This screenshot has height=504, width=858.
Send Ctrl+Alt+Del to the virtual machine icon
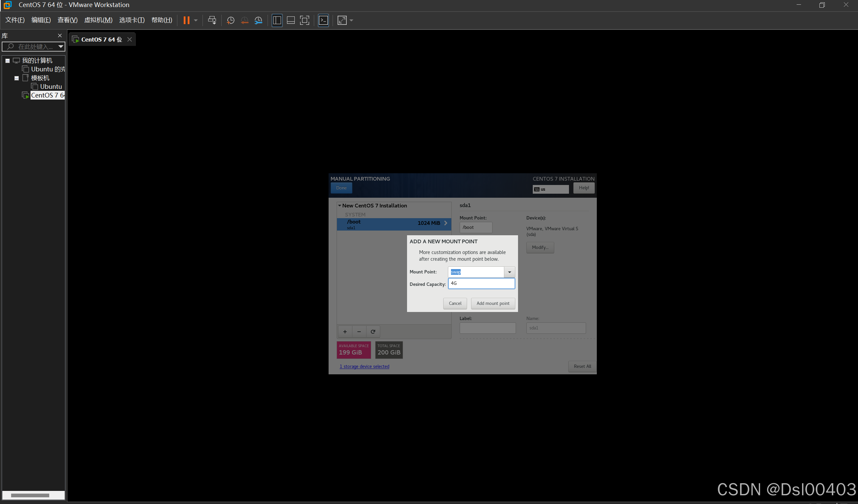[x=212, y=20]
